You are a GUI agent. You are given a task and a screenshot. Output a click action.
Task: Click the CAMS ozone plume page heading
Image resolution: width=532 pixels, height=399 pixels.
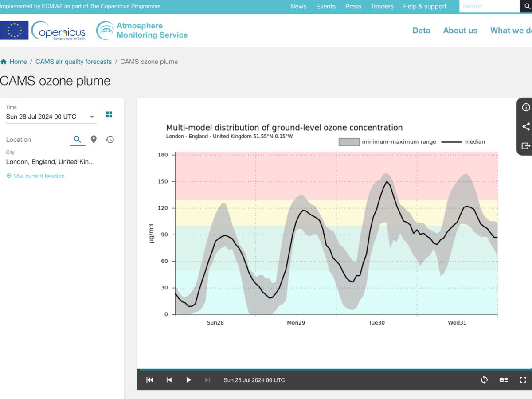[55, 81]
